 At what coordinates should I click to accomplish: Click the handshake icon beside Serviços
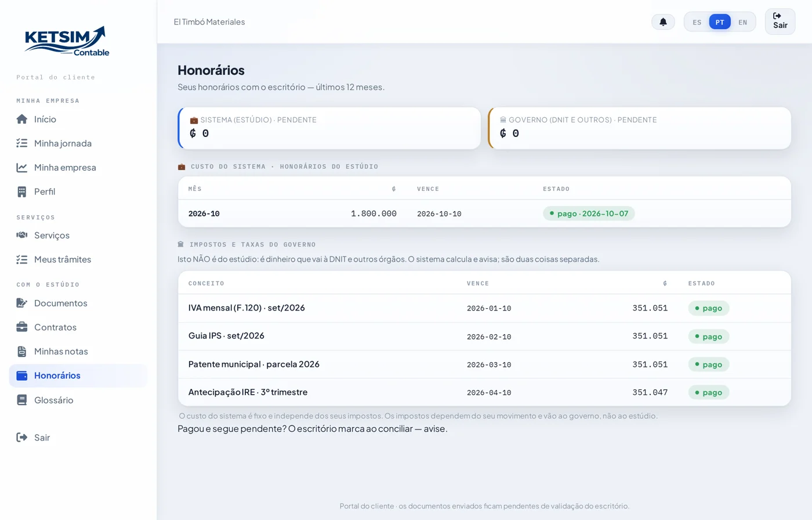point(22,235)
